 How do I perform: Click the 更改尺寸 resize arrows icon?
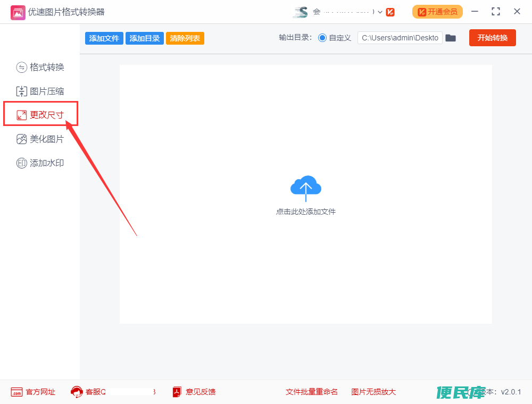click(21, 115)
